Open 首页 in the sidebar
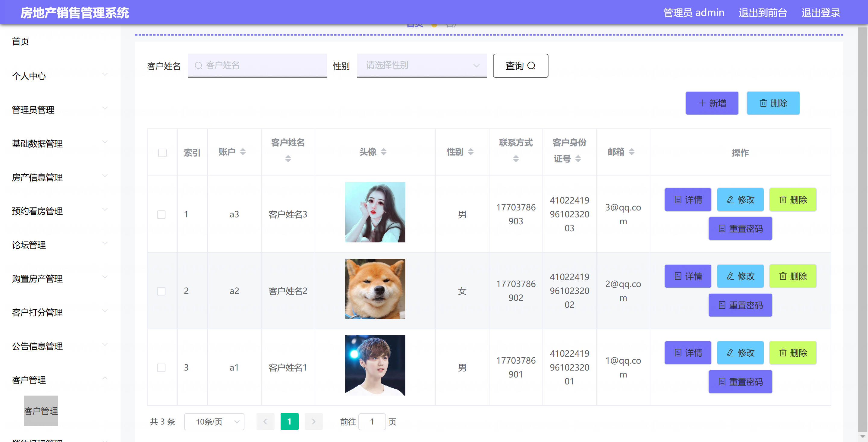The image size is (868, 442). tap(20, 42)
